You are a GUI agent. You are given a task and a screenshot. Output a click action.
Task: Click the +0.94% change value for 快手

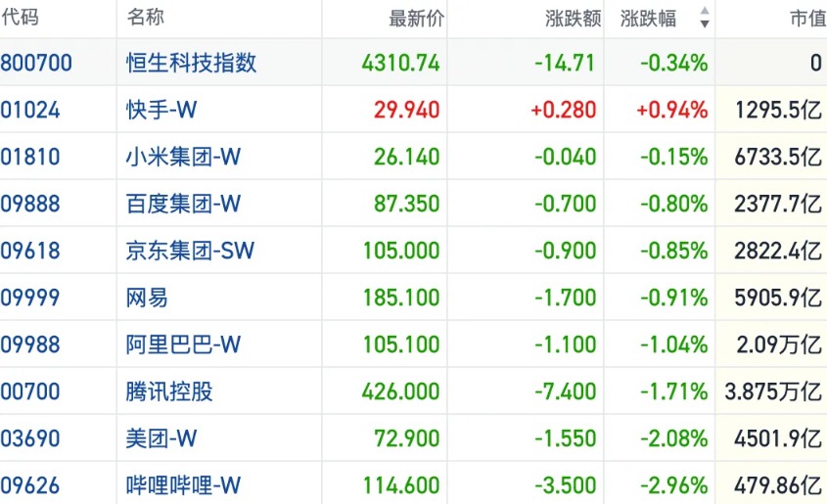(x=672, y=111)
